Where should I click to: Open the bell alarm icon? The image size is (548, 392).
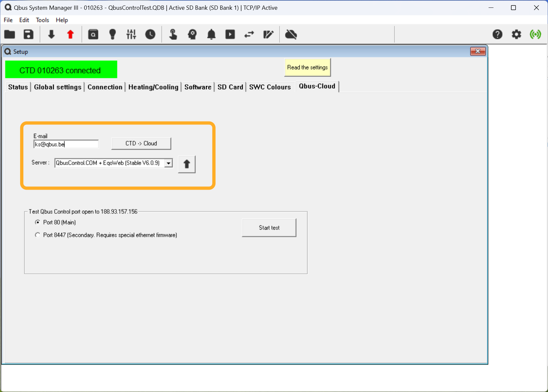tap(211, 34)
